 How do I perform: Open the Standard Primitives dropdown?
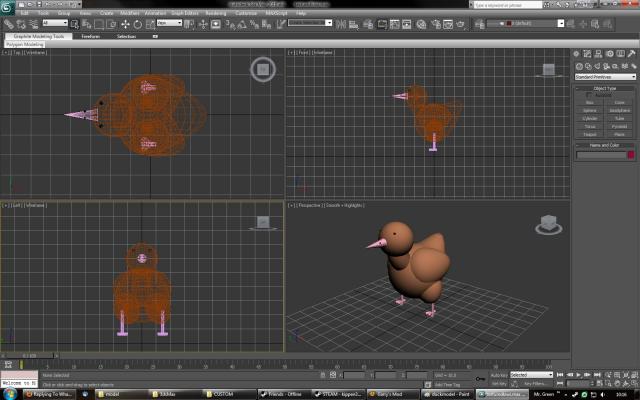[605, 77]
